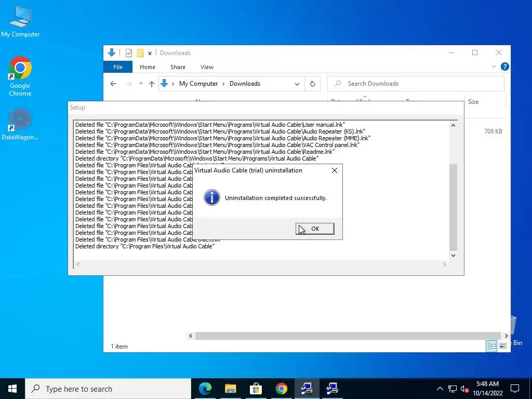The height and width of the screenshot is (399, 532).
Task: Launch Google Chrome from the desktop
Action: (x=20, y=77)
